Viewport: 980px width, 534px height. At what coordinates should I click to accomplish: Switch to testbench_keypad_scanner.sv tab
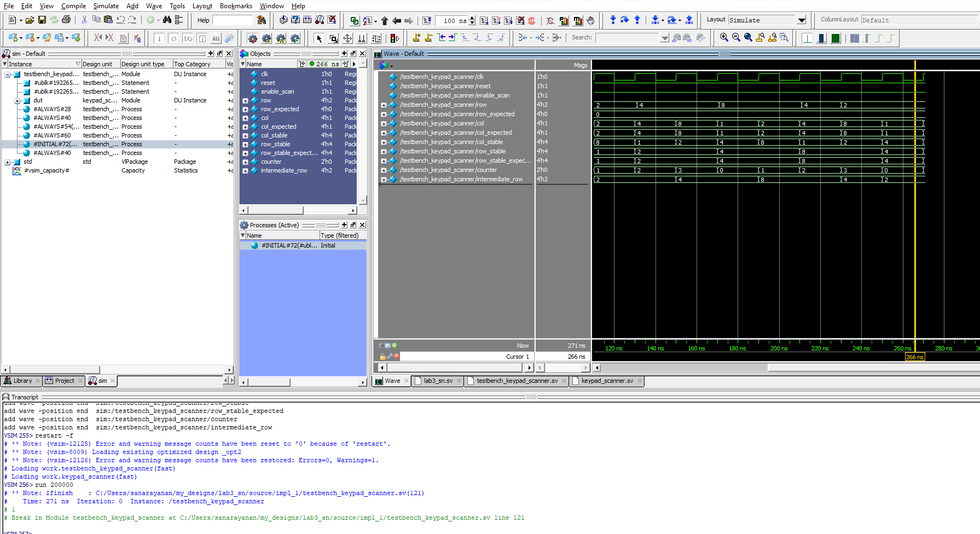[x=517, y=381]
